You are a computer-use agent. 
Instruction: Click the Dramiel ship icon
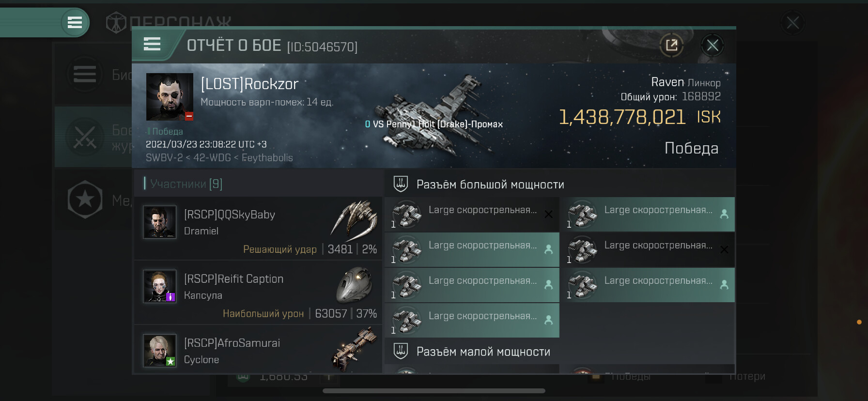354,220
